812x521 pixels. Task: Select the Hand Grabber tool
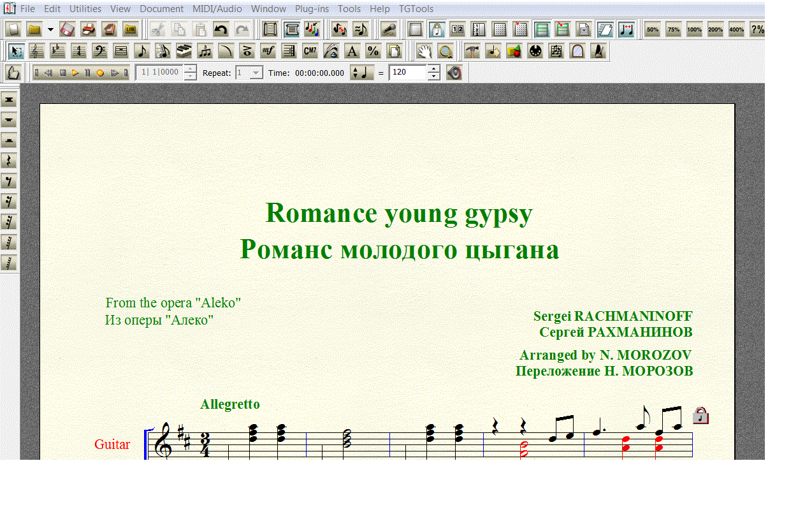(425, 51)
